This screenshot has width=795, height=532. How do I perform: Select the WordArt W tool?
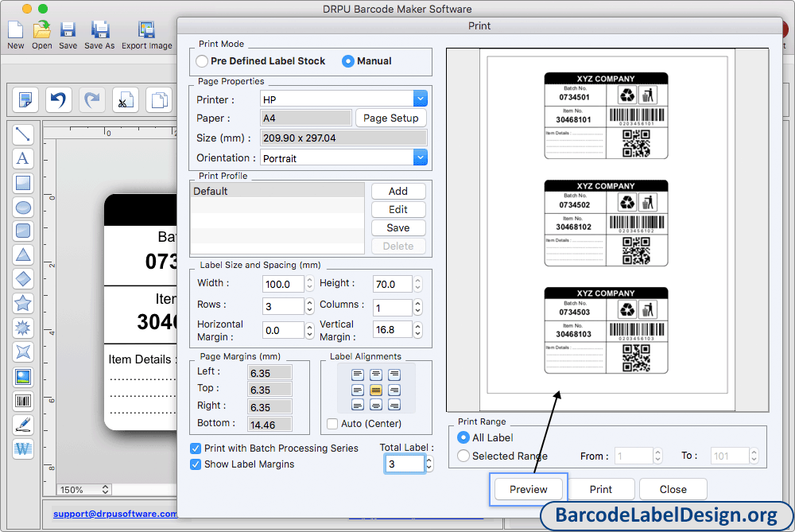coord(23,449)
